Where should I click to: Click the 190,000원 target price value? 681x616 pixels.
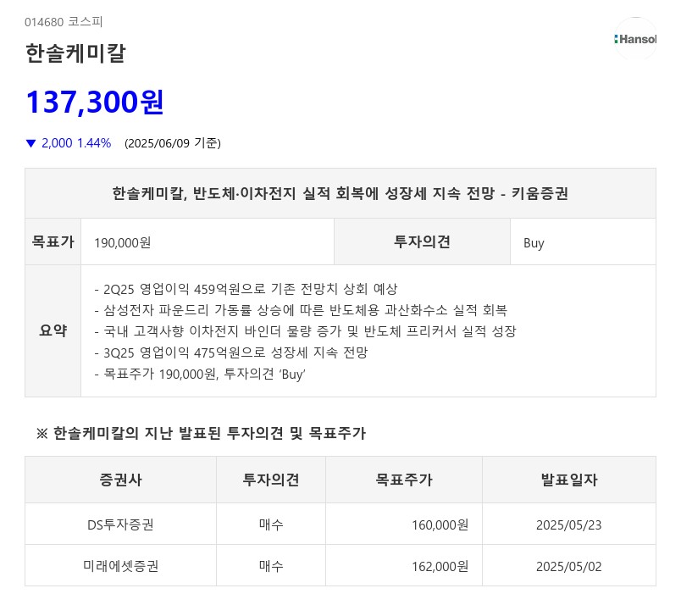pos(122,243)
